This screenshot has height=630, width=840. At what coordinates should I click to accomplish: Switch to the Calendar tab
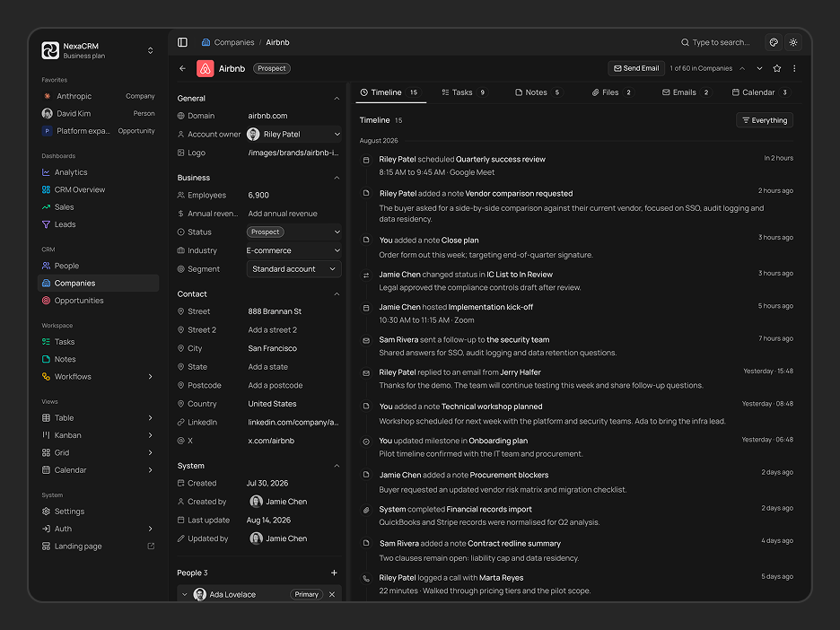[761, 92]
